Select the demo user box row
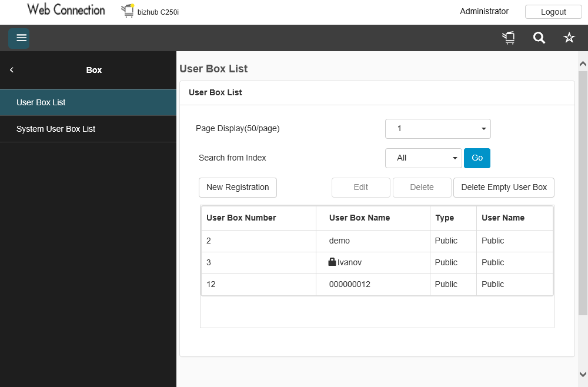588x387 pixels. (x=376, y=241)
